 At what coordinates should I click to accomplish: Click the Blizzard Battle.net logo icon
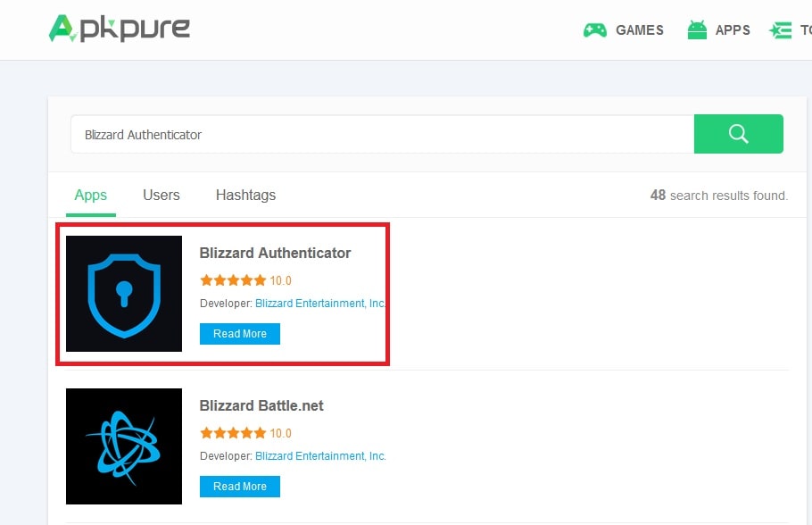click(124, 446)
